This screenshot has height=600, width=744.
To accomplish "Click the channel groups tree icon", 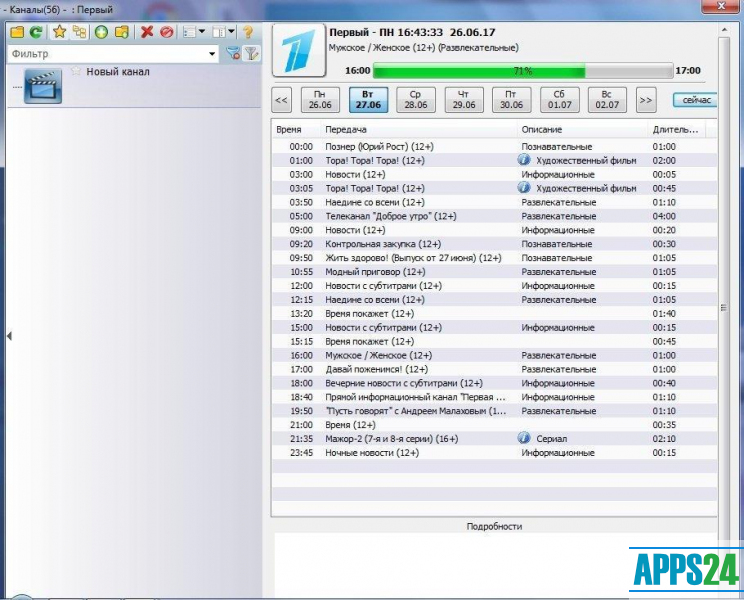I will (80, 32).
